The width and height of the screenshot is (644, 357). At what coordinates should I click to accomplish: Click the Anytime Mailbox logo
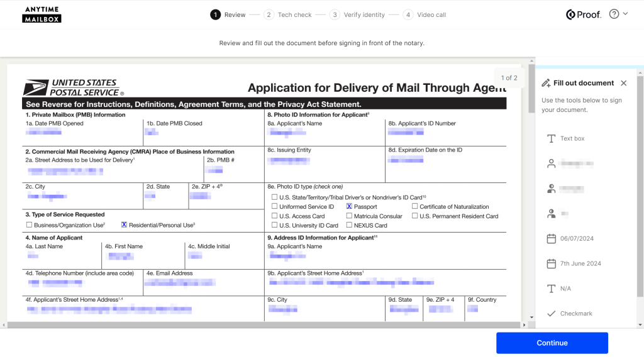(x=42, y=14)
